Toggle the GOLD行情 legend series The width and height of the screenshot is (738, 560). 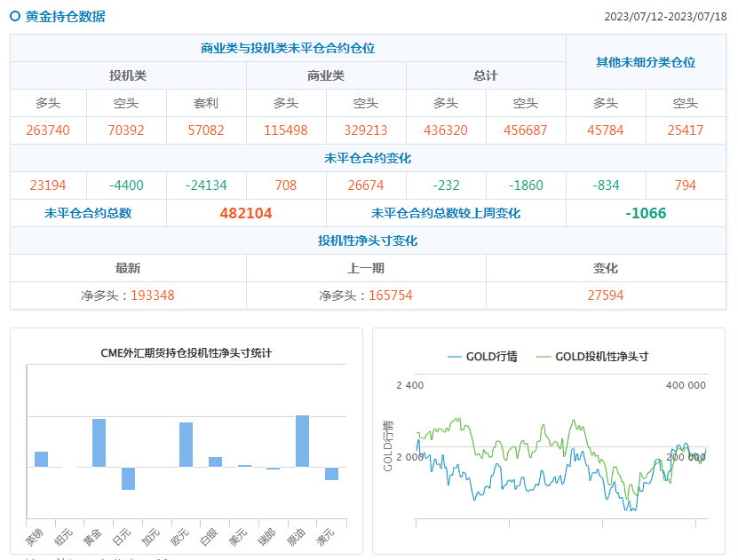pos(479,357)
